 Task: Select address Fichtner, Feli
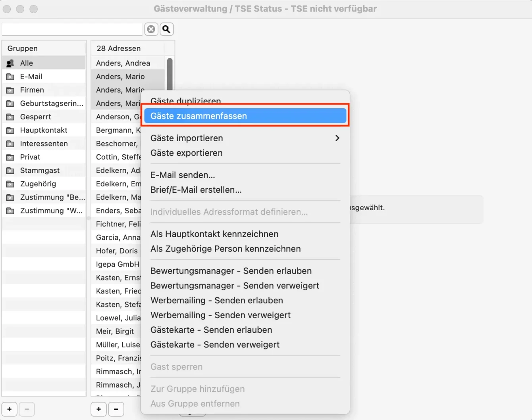pos(116,224)
